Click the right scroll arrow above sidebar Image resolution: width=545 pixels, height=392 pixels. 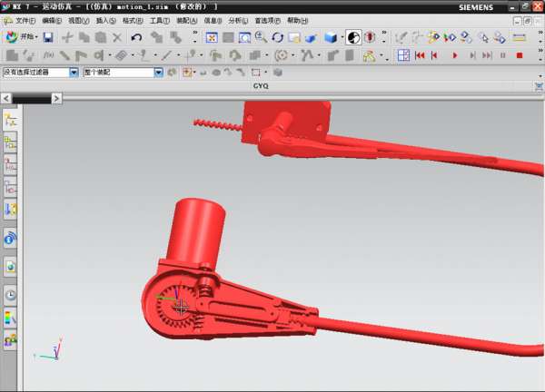56,98
